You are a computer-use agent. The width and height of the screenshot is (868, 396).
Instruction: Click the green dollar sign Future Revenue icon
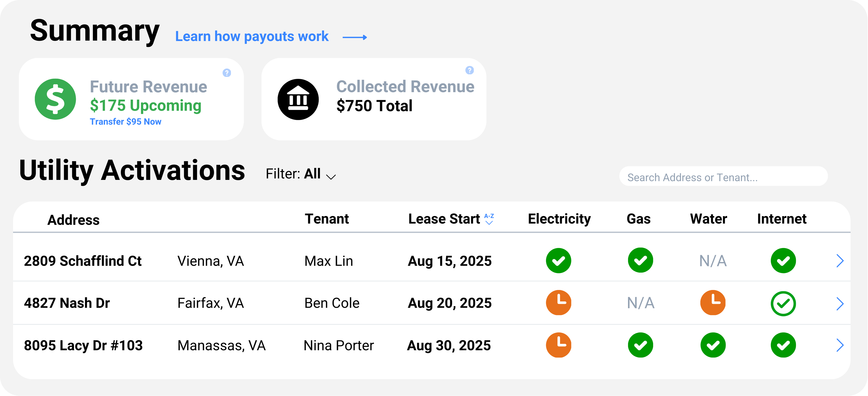[x=55, y=99]
